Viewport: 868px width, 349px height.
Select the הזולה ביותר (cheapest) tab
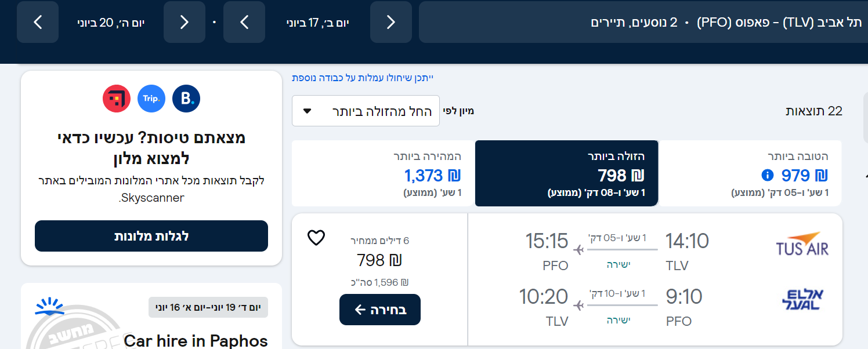[566, 173]
